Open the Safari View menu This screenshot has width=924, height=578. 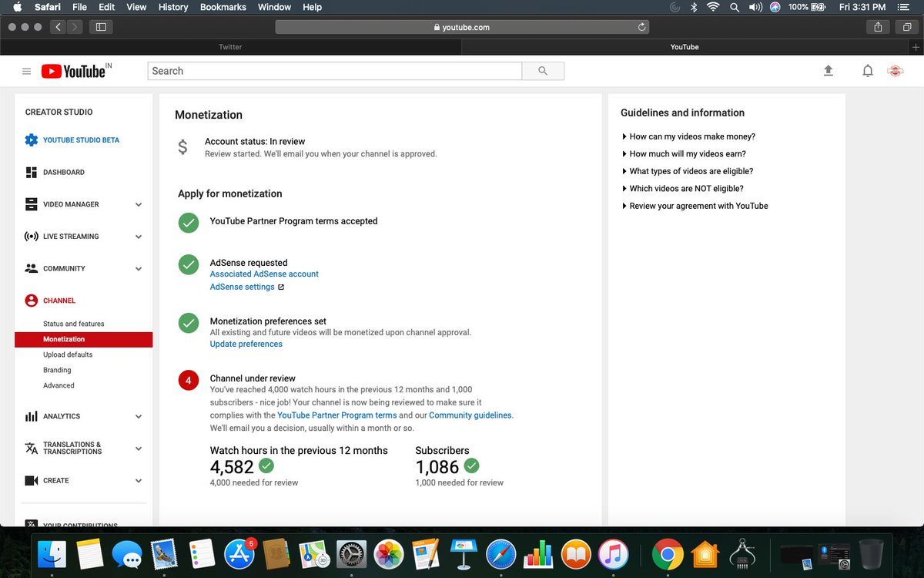click(x=136, y=7)
